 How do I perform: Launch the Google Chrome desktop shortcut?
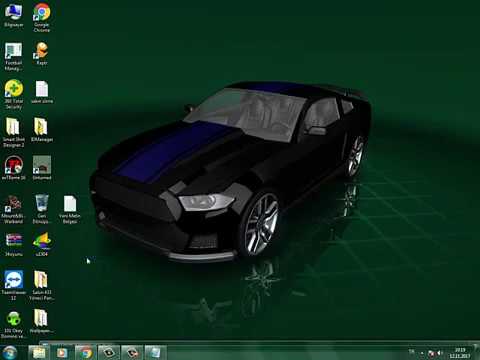42,17
